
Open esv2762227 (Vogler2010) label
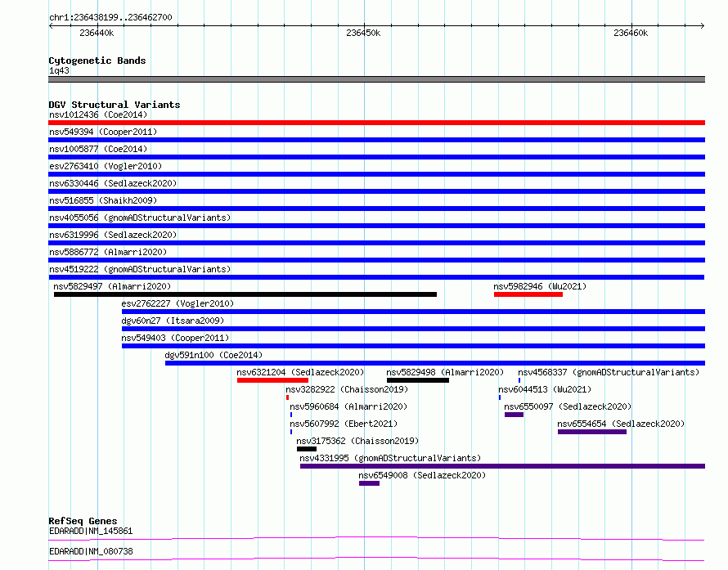point(178,303)
